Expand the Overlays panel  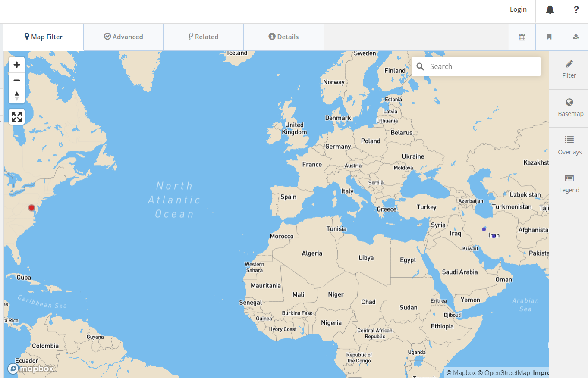point(569,145)
